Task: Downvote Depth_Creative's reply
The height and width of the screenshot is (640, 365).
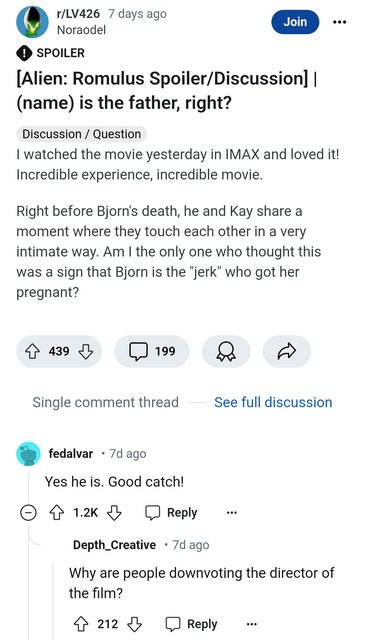Action: click(x=135, y=624)
